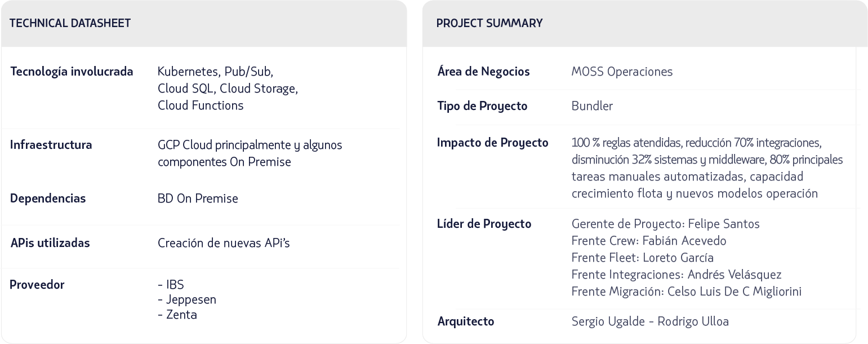Select the APis utilizadas label
Image resolution: width=868 pixels, height=344 pixels.
pos(50,243)
